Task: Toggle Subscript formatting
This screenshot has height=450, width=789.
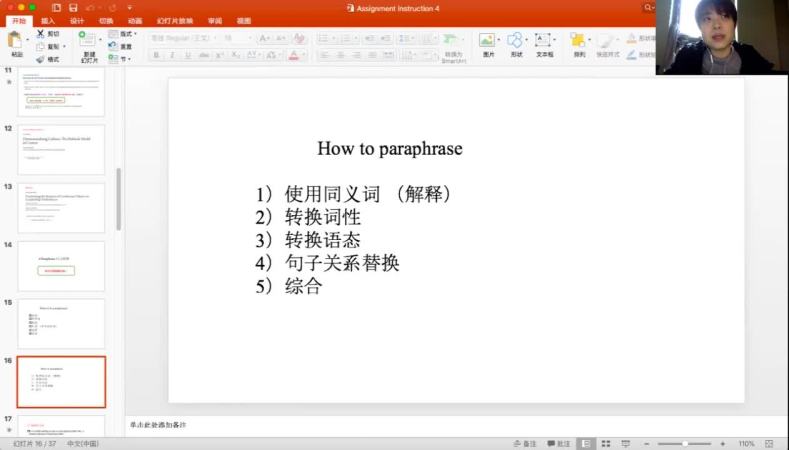Action: pos(235,55)
